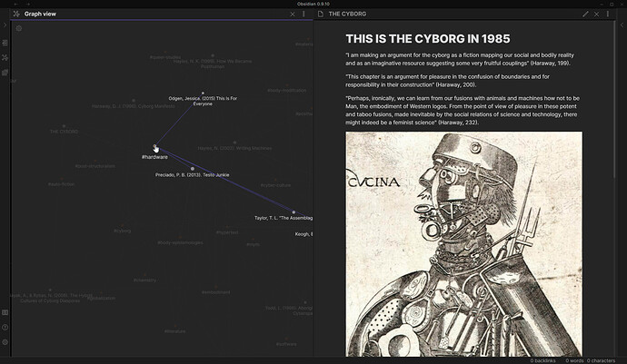Open the third ribbon icon below graph icon
The width and height of the screenshot is (627, 364).
5,72
